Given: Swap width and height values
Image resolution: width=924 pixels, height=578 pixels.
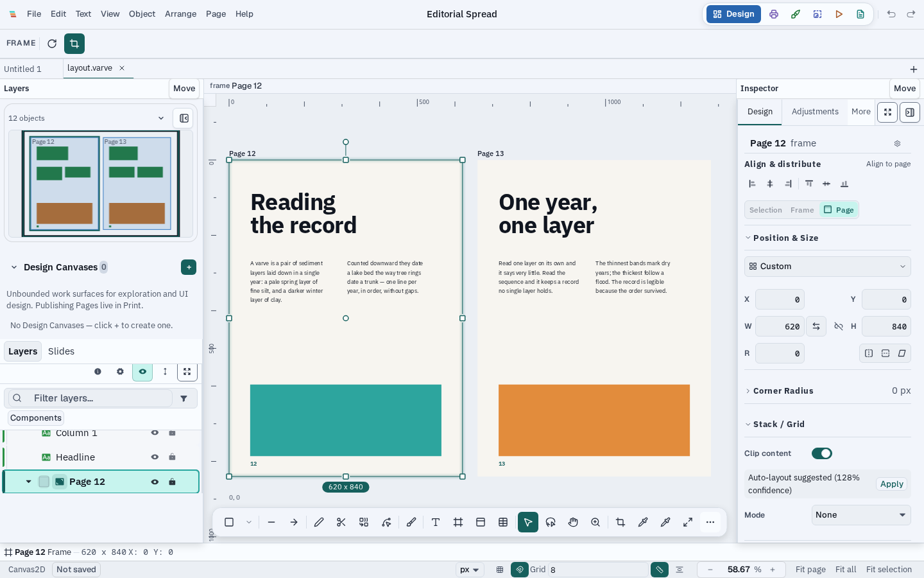Looking at the screenshot, I should [x=816, y=326].
